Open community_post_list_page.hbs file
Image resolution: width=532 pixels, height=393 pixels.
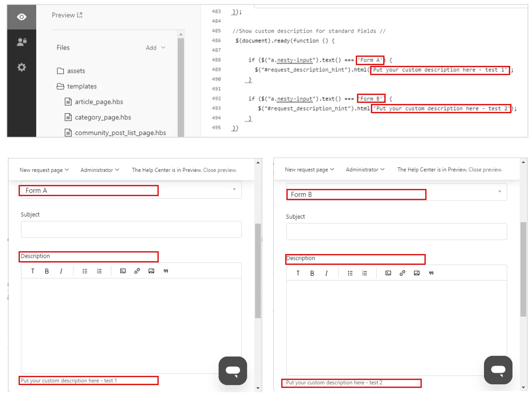[115, 133]
